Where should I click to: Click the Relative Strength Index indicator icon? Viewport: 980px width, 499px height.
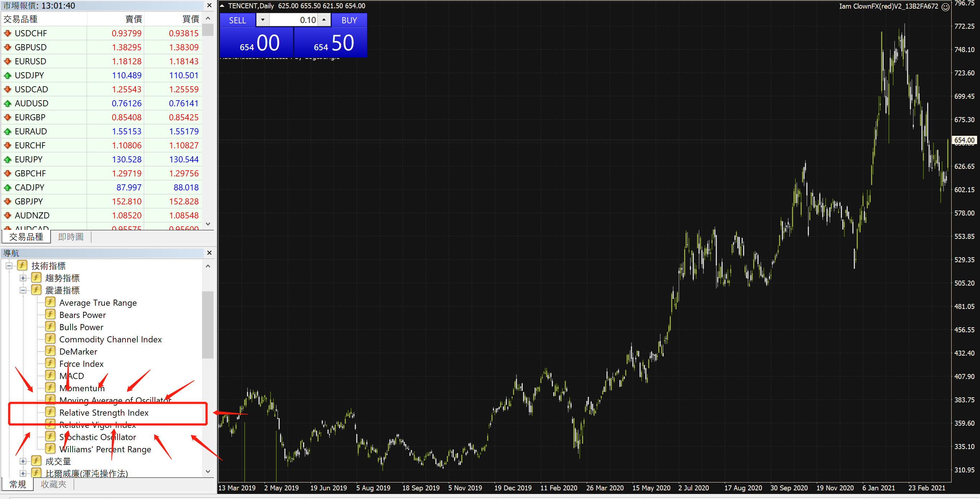50,412
